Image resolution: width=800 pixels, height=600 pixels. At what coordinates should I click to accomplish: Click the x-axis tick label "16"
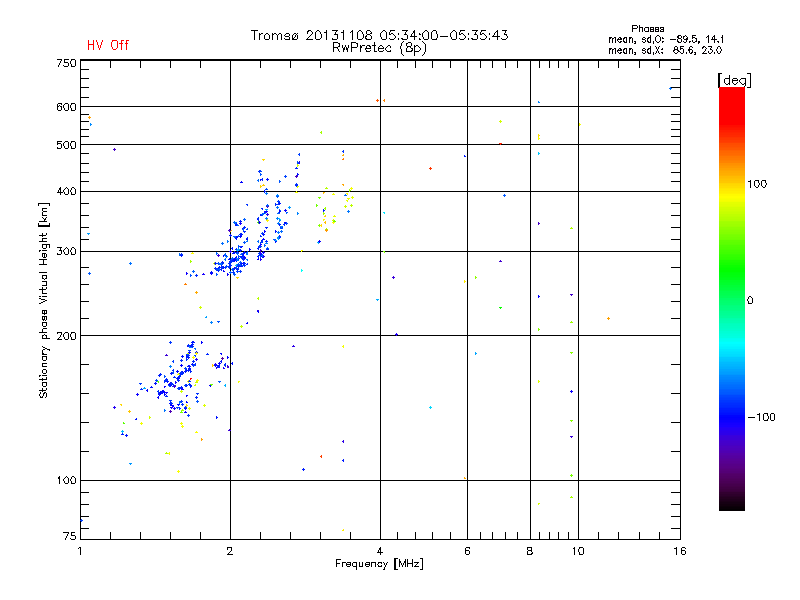pos(680,551)
